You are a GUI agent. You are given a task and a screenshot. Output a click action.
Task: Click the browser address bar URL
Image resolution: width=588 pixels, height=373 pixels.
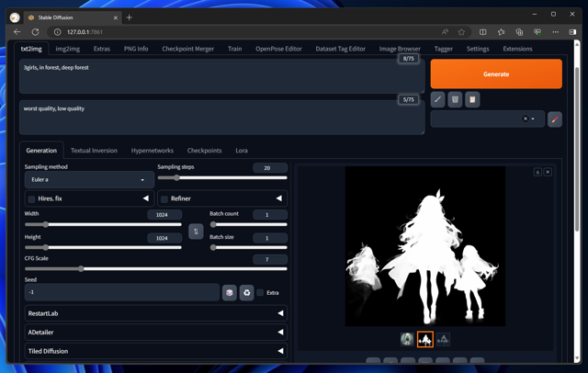[85, 32]
